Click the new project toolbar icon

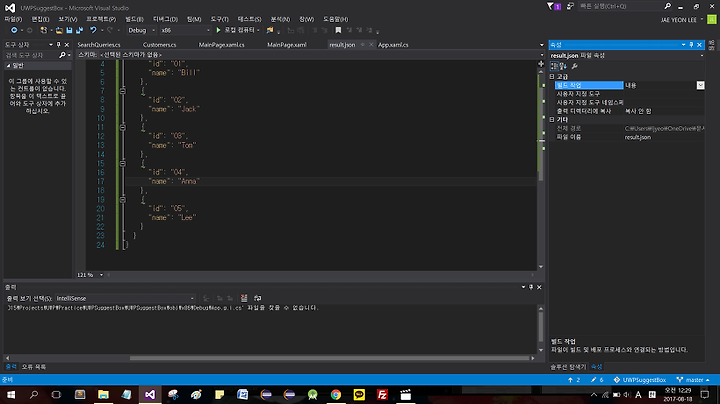[x=44, y=30]
